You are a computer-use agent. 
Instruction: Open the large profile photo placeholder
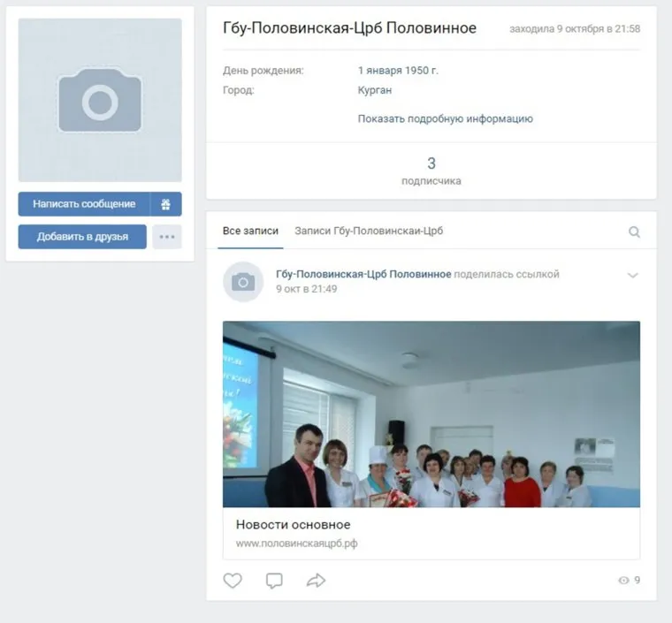pos(100,101)
